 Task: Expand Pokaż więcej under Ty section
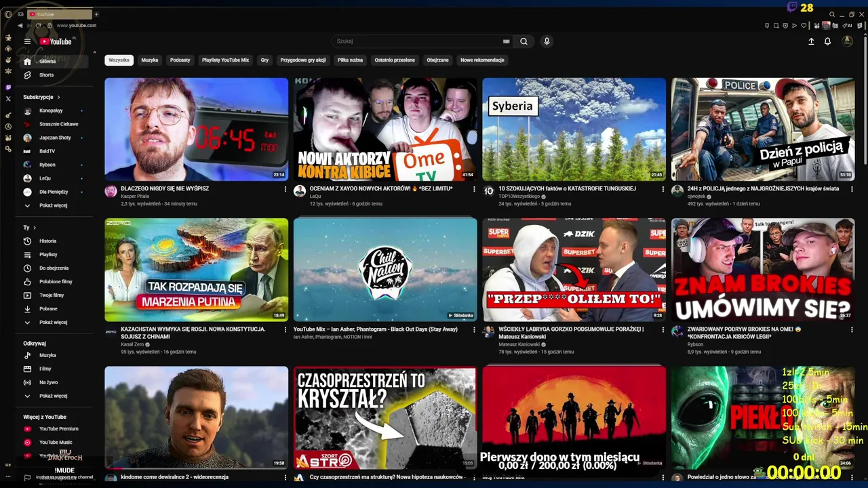53,323
